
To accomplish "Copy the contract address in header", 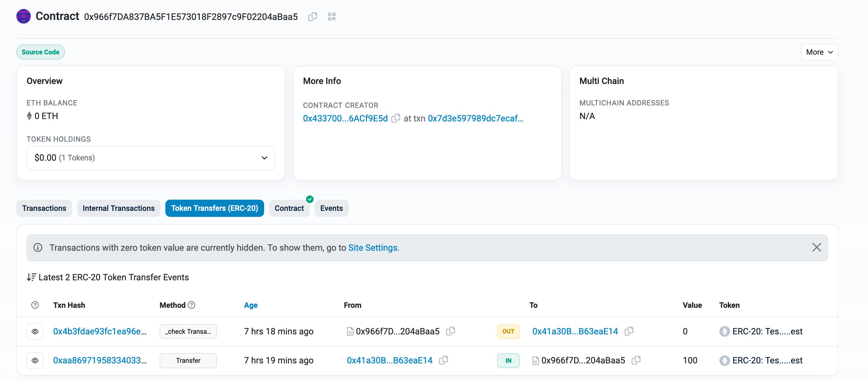I will point(313,17).
